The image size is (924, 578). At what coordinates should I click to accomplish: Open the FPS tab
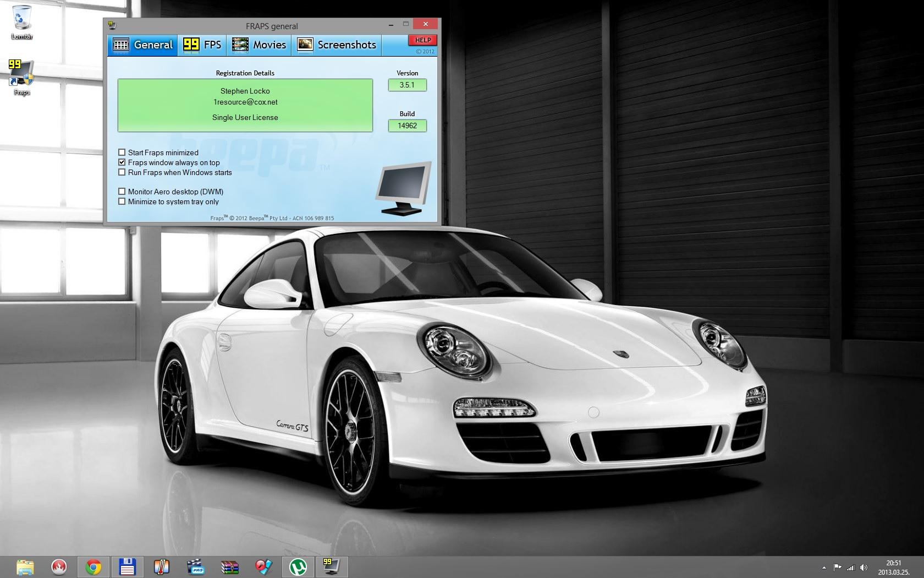(202, 45)
